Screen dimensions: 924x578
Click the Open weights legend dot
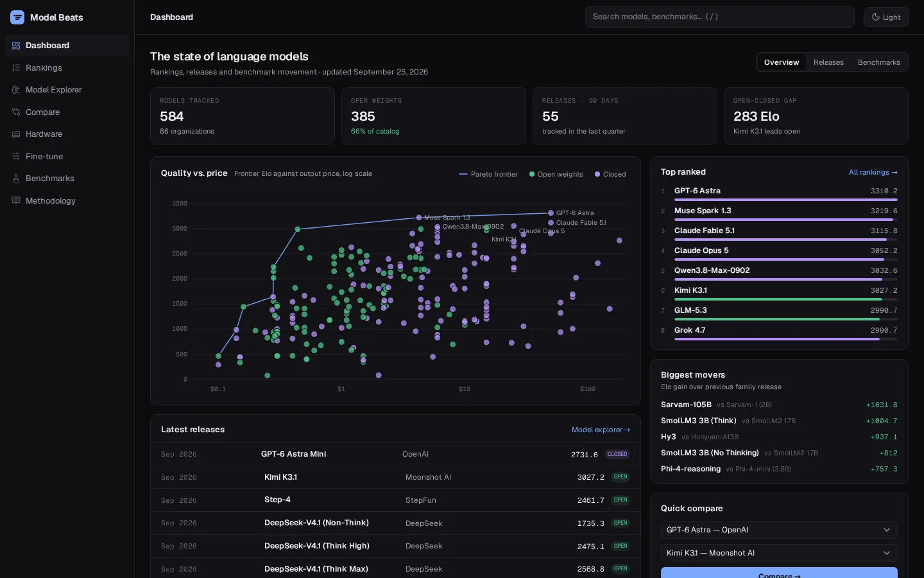pyautogui.click(x=532, y=174)
